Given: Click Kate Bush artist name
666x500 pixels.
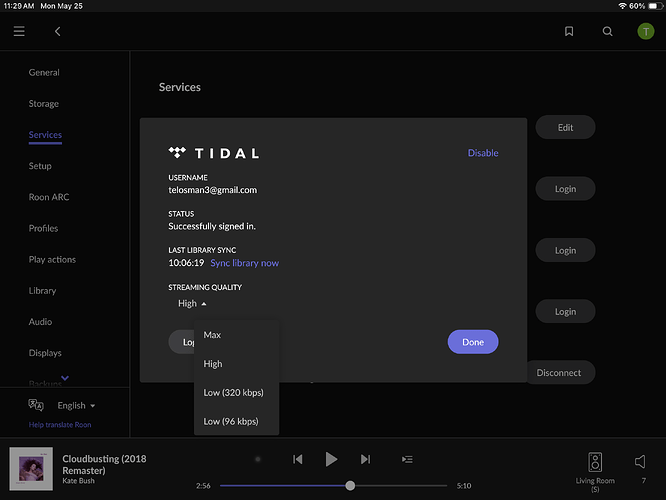Looking at the screenshot, I should tap(79, 481).
